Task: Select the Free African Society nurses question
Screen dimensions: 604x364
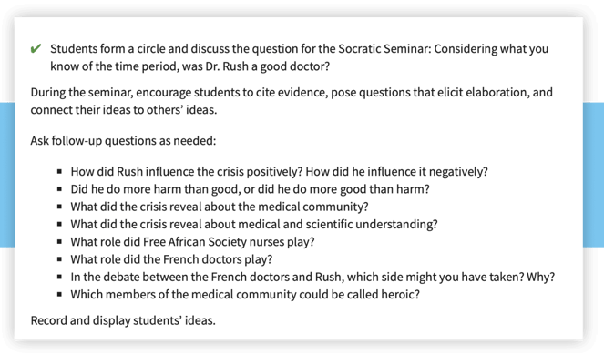Action: [192, 242]
